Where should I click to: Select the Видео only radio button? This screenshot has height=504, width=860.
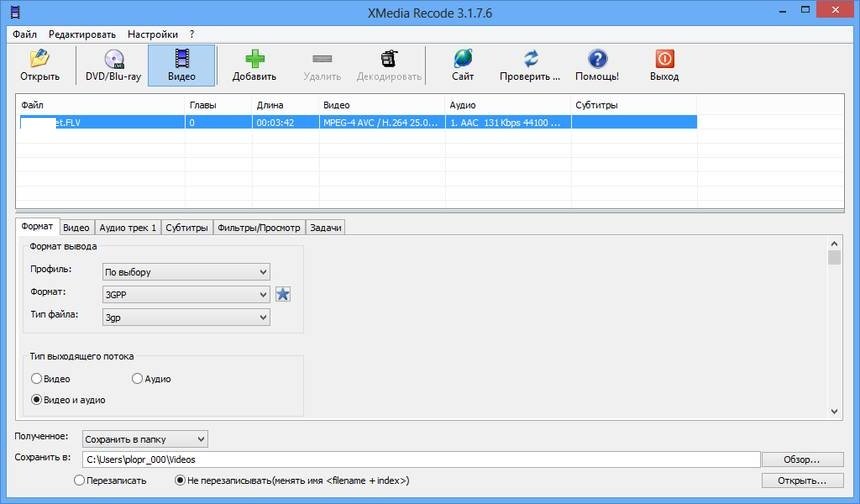(37, 379)
